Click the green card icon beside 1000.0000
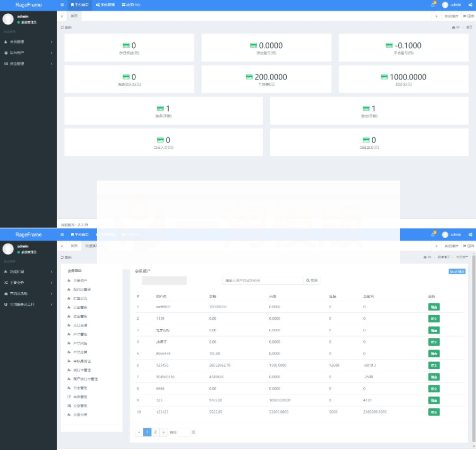This screenshot has height=450, width=476. [x=385, y=77]
